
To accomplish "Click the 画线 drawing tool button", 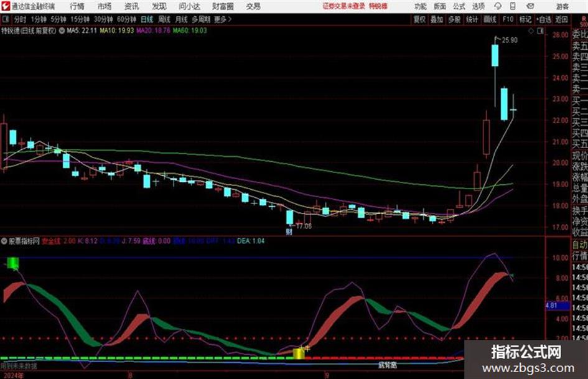I will coord(490,19).
